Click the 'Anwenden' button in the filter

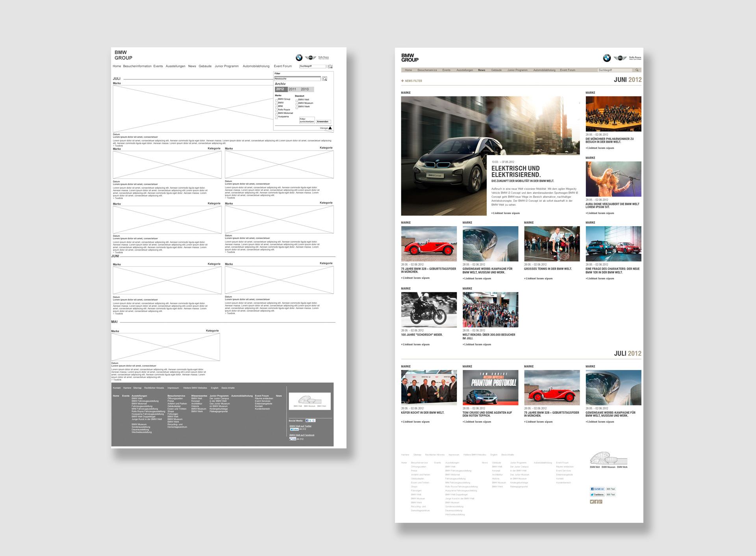pos(323,121)
